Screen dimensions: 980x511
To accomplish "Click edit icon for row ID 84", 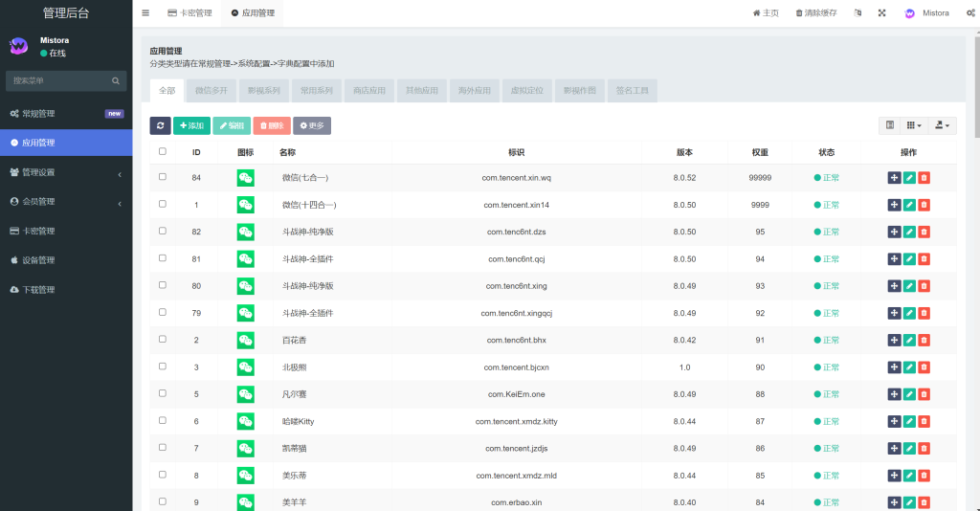I will [x=909, y=177].
